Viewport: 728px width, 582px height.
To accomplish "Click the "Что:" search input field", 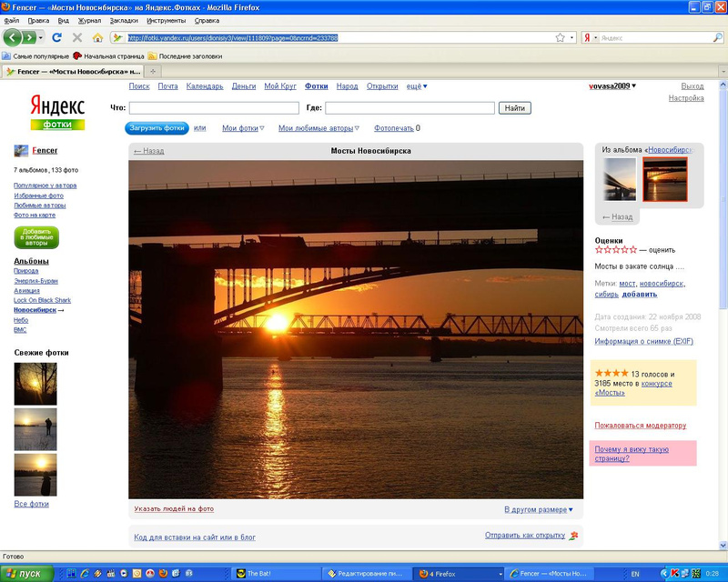I will point(214,108).
